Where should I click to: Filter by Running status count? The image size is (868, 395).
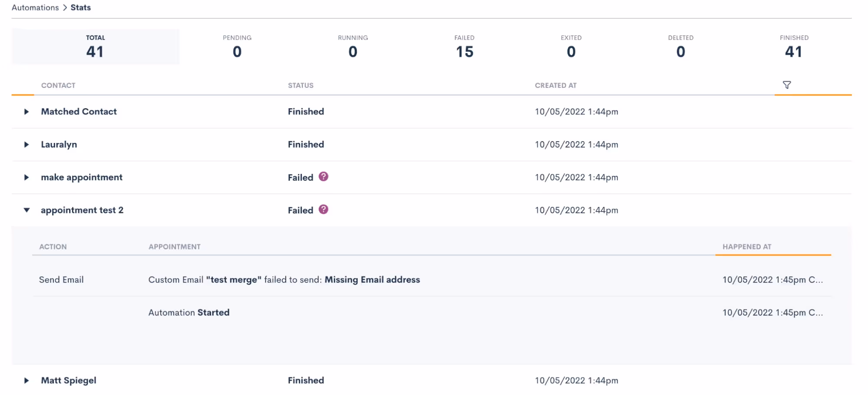click(353, 46)
